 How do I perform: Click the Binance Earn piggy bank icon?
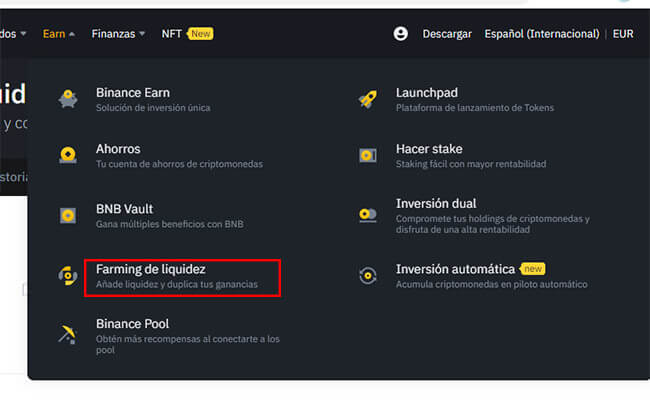pyautogui.click(x=68, y=99)
